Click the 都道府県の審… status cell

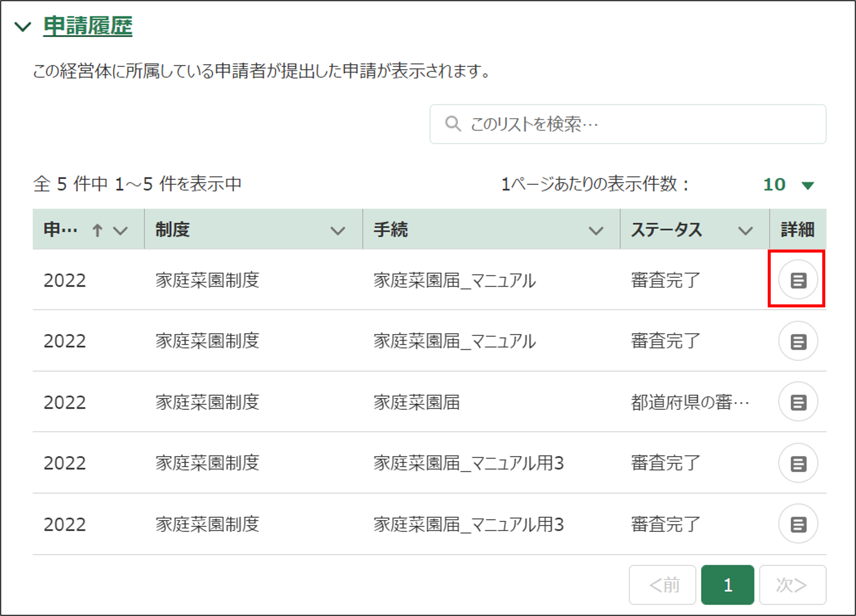click(x=690, y=402)
